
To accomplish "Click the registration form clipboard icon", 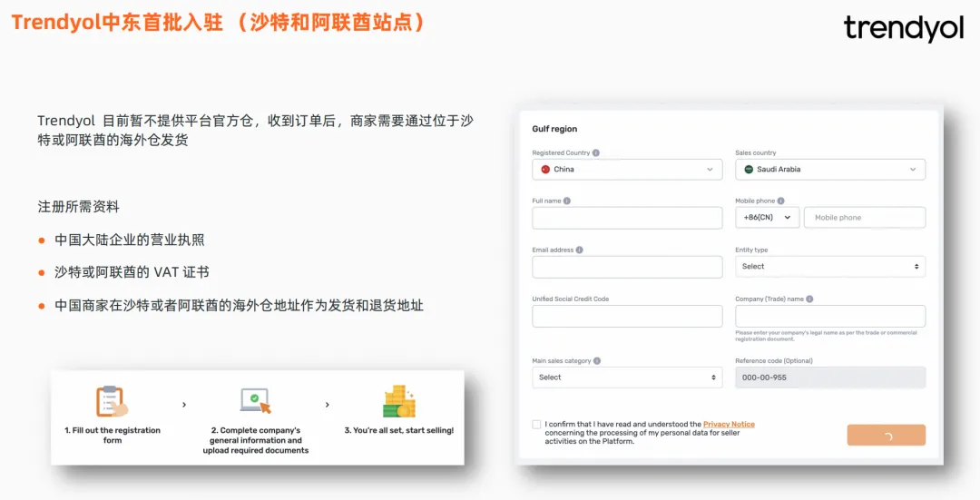I will (112, 401).
